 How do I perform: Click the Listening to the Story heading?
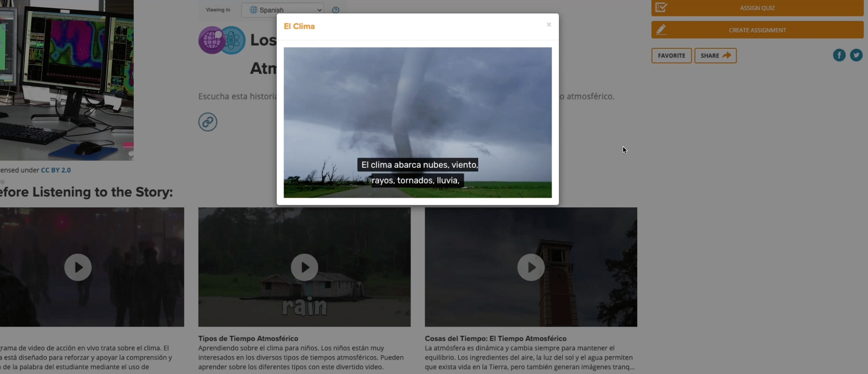click(x=86, y=192)
